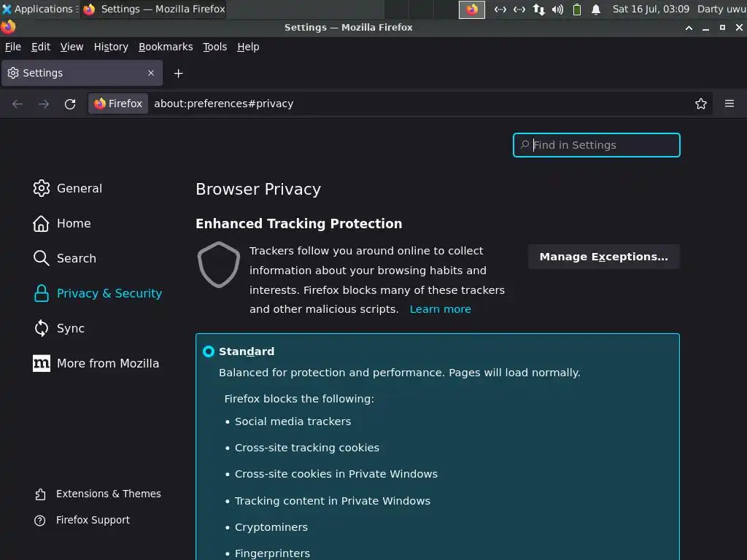The width and height of the screenshot is (747, 560).
Task: Click the reload page icon
Action: click(70, 104)
